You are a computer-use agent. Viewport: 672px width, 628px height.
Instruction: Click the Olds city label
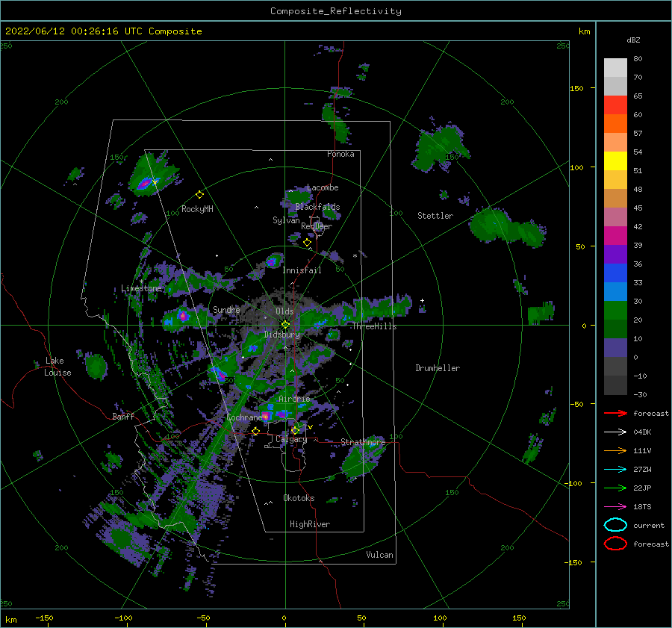click(x=284, y=311)
